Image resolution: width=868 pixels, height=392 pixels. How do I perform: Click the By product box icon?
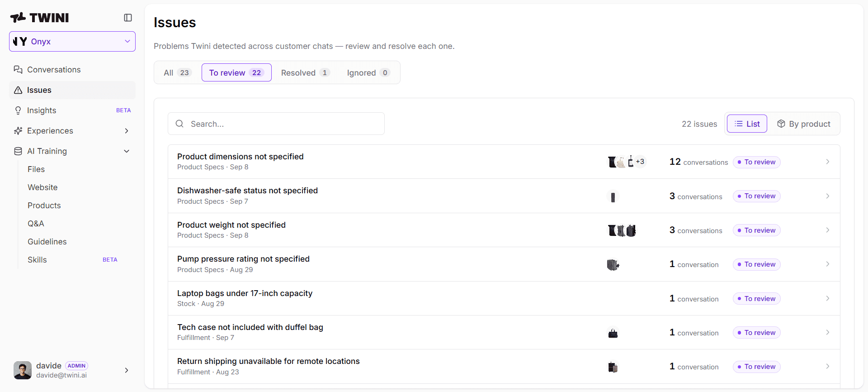click(x=781, y=124)
